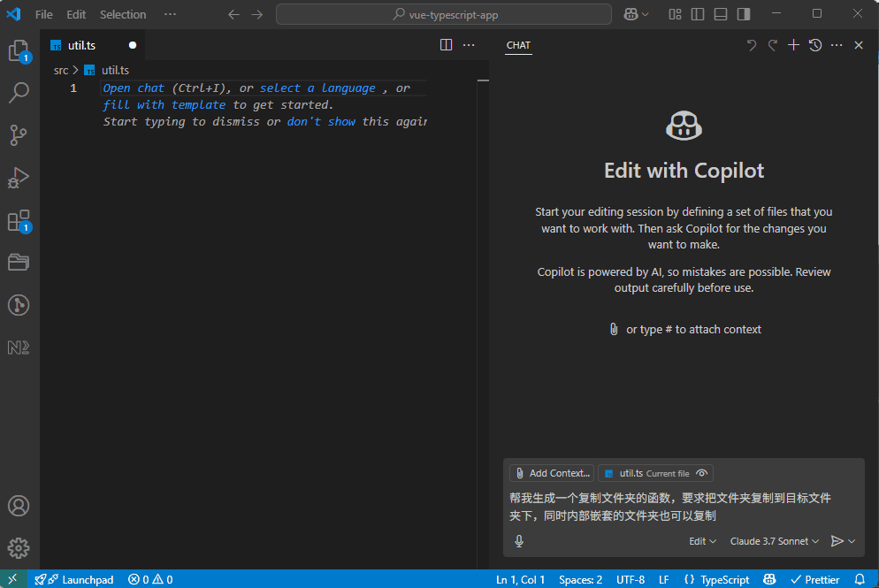
Task: Click the Prettier status item
Action: coord(815,579)
